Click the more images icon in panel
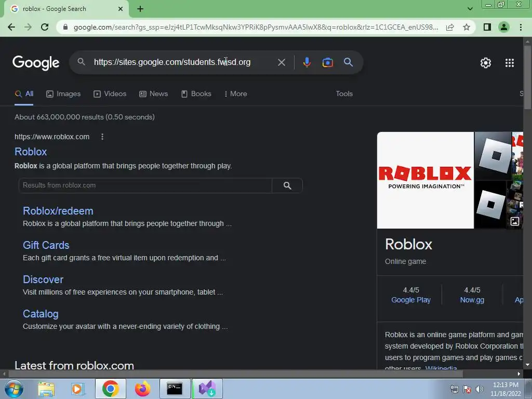The width and height of the screenshot is (532, 399). point(515,221)
